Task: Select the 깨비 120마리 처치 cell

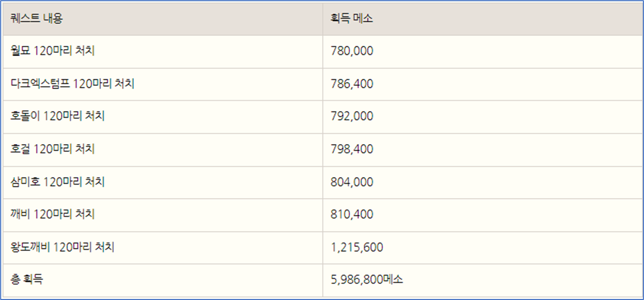Action: pyautogui.click(x=163, y=215)
